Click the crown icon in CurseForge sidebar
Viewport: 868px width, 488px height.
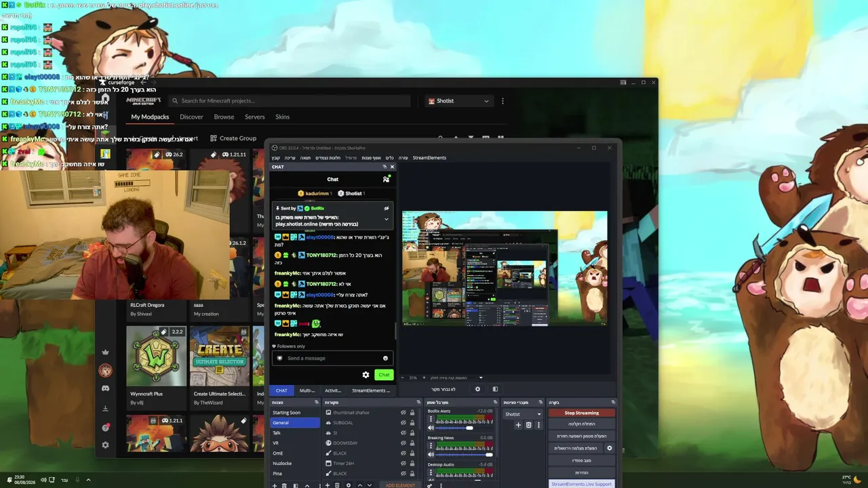105,352
